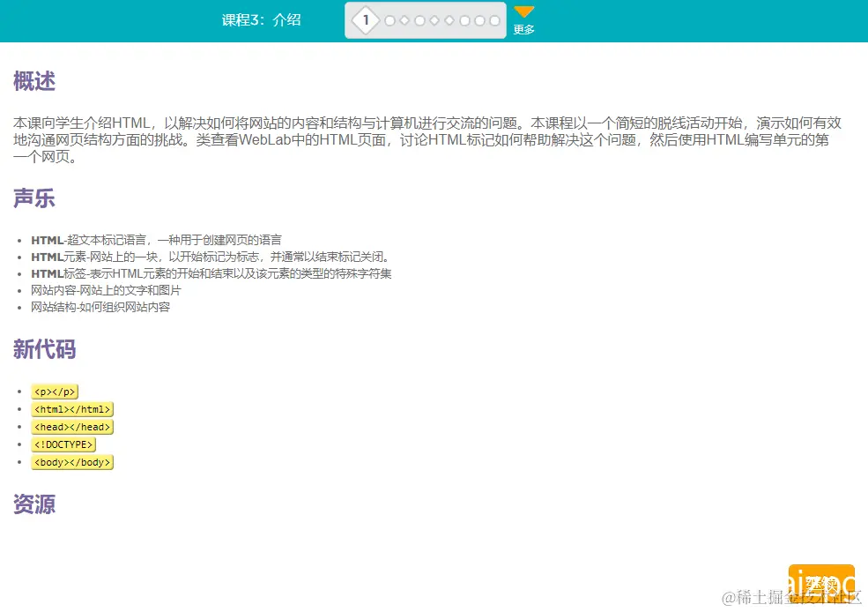The width and height of the screenshot is (868, 612).
Task: Select the third circle in the progress bar
Action: coord(465,19)
